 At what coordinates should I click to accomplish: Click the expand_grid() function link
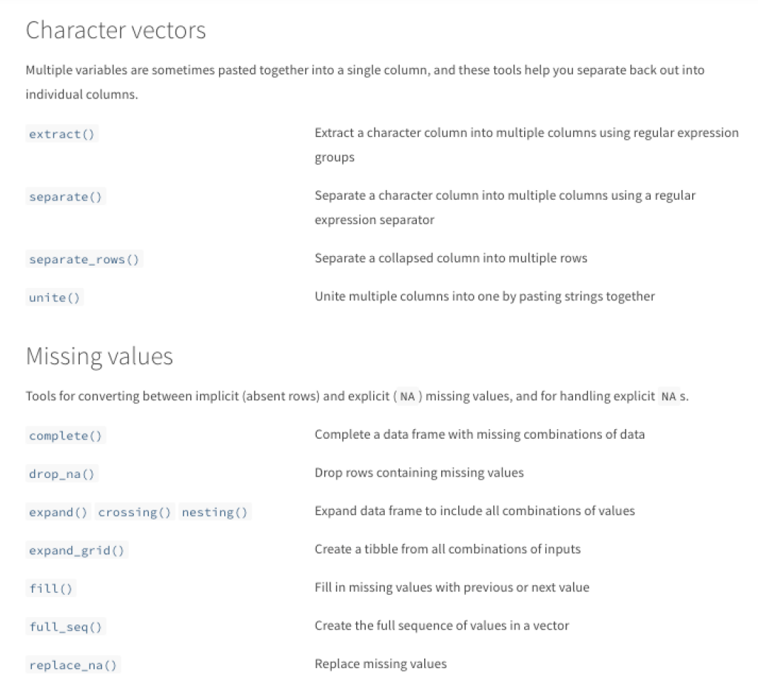(x=77, y=551)
